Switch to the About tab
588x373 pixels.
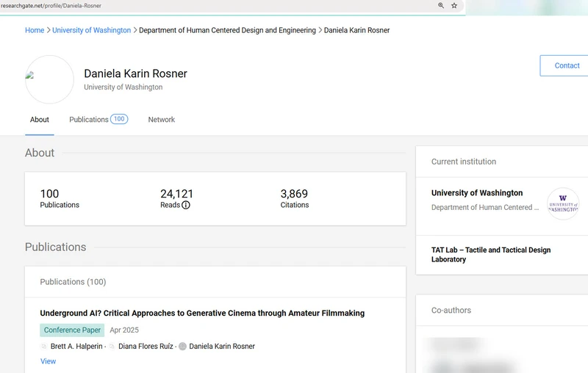click(x=40, y=120)
